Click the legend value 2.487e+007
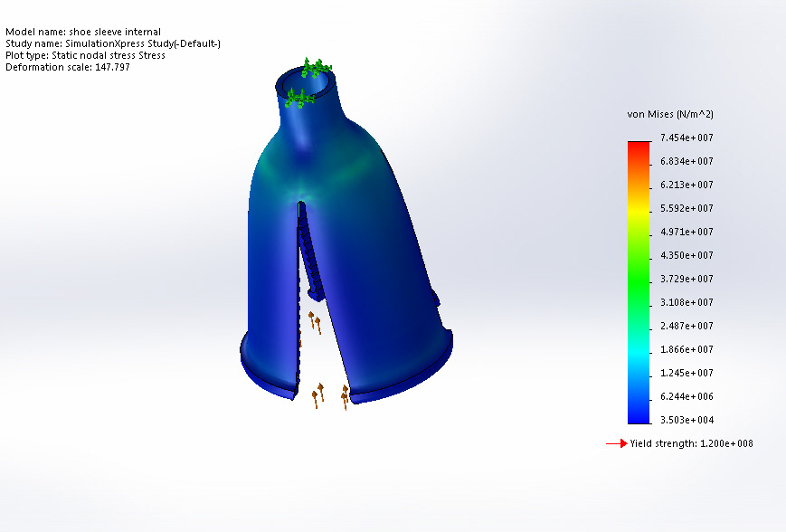The width and height of the screenshot is (786, 532). [x=687, y=326]
